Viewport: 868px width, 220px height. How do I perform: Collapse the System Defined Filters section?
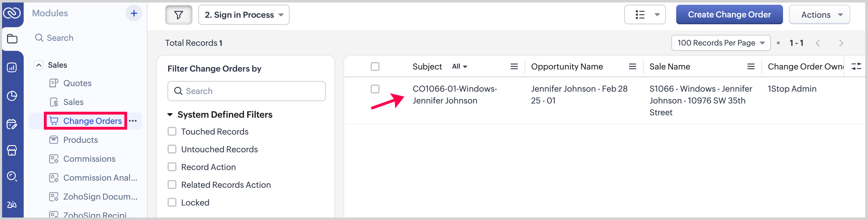pyautogui.click(x=170, y=115)
